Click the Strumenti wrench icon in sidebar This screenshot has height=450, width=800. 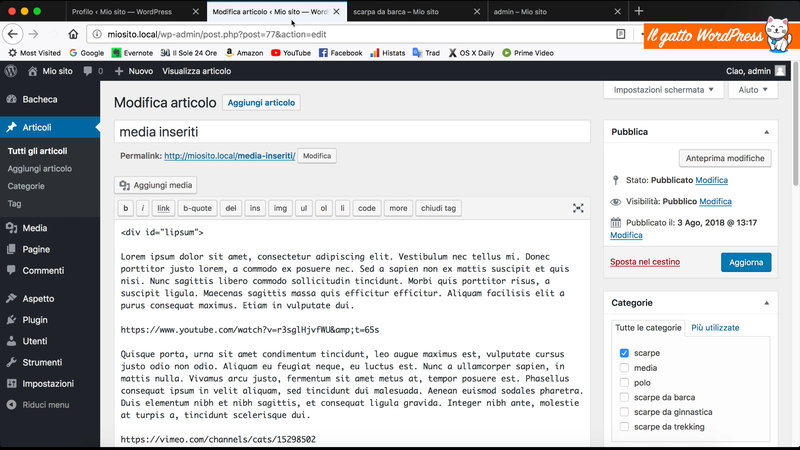11,362
